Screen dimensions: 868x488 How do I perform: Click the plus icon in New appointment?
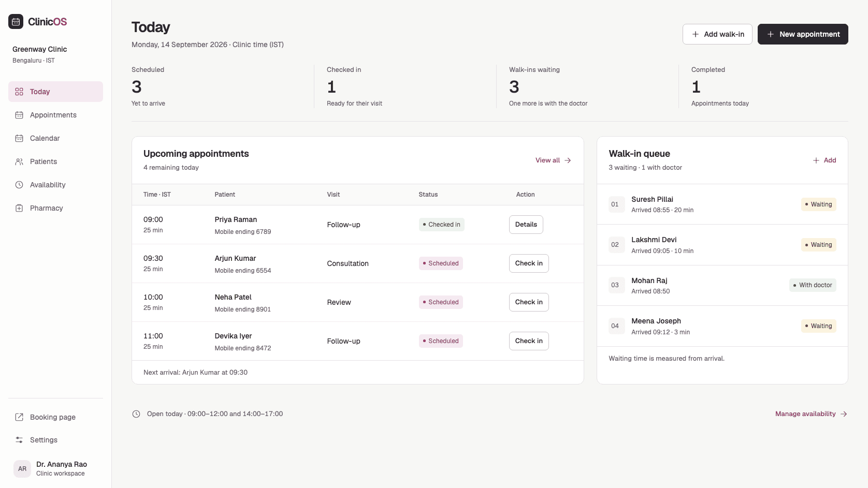[771, 34]
